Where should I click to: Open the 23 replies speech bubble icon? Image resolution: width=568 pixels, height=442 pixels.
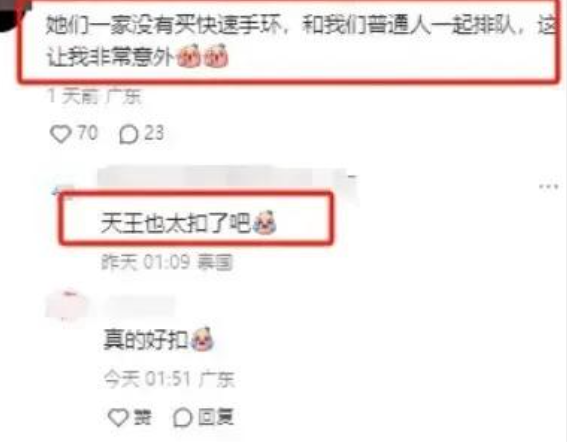pos(129,134)
